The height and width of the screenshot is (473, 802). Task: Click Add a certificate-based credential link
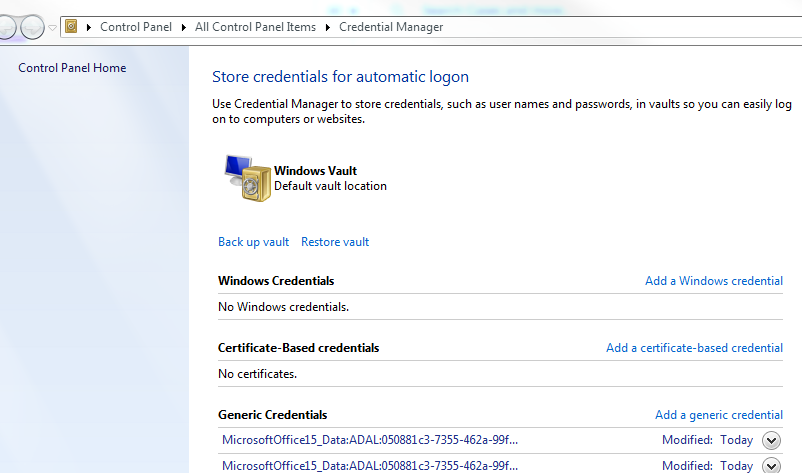tap(695, 348)
